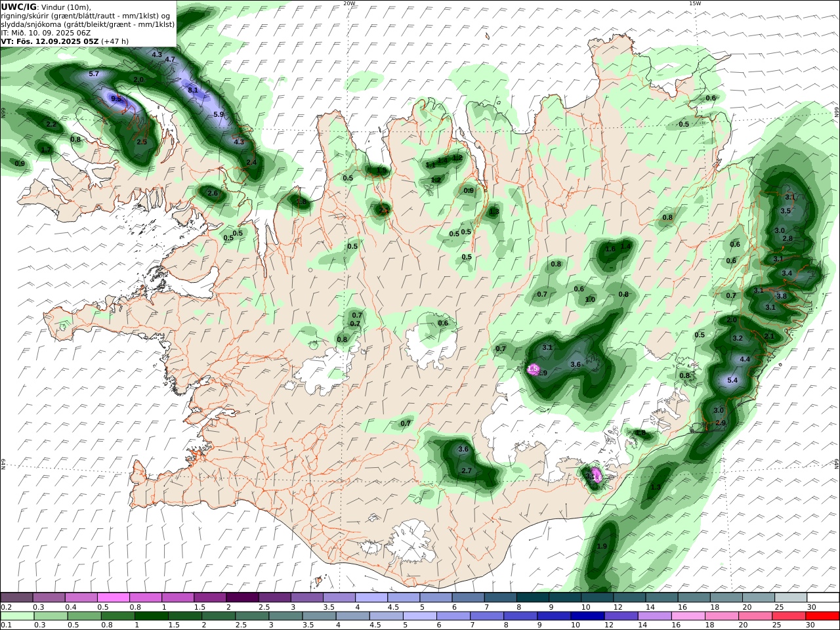Click the 2.7 precipitation value
The height and width of the screenshot is (630, 840).
tap(467, 471)
